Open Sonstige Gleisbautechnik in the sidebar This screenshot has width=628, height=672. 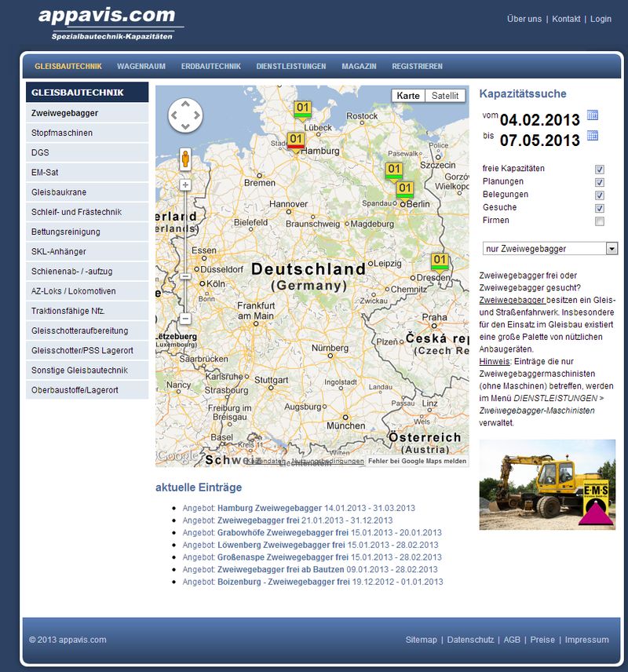[87, 371]
